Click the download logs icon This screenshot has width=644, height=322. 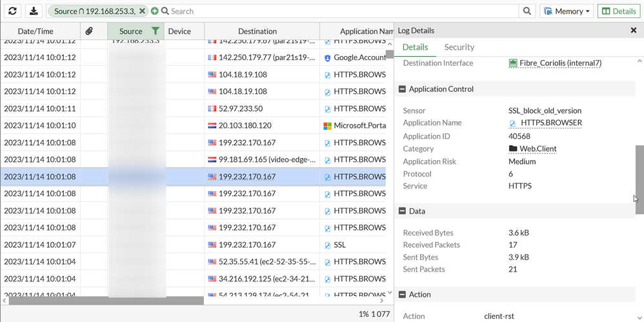(34, 11)
